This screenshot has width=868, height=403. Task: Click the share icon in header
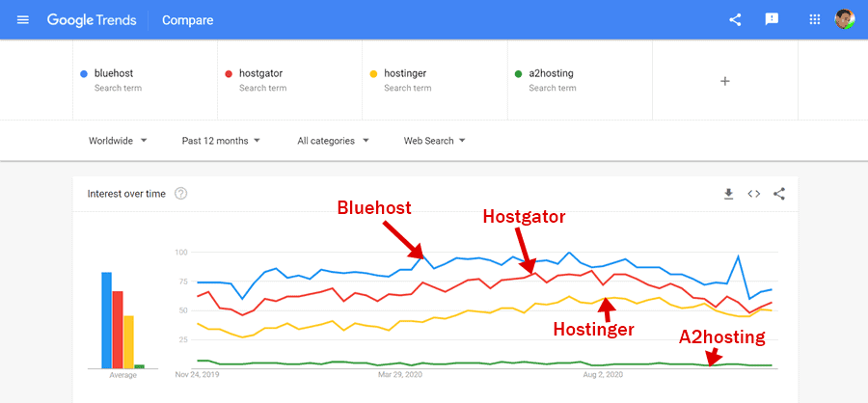coord(735,20)
